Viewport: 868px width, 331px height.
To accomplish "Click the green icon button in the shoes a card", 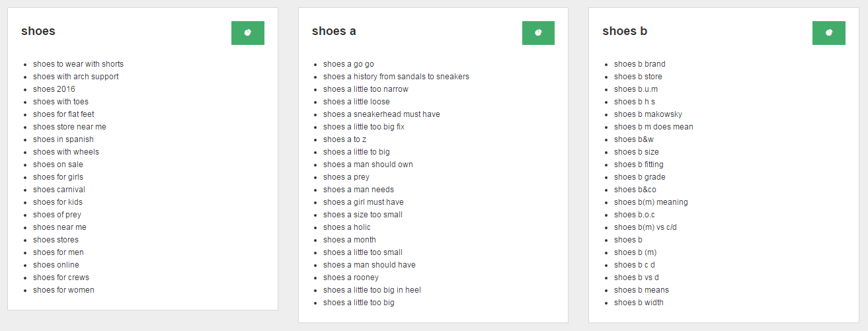I will [x=538, y=33].
